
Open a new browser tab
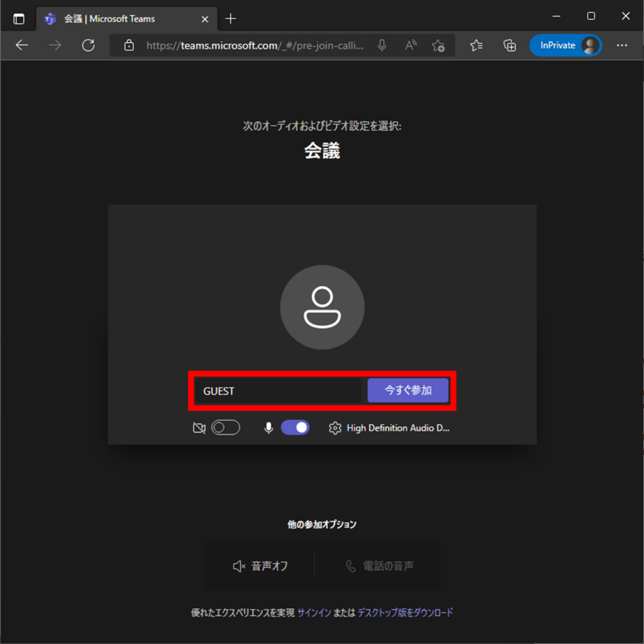coord(231,19)
